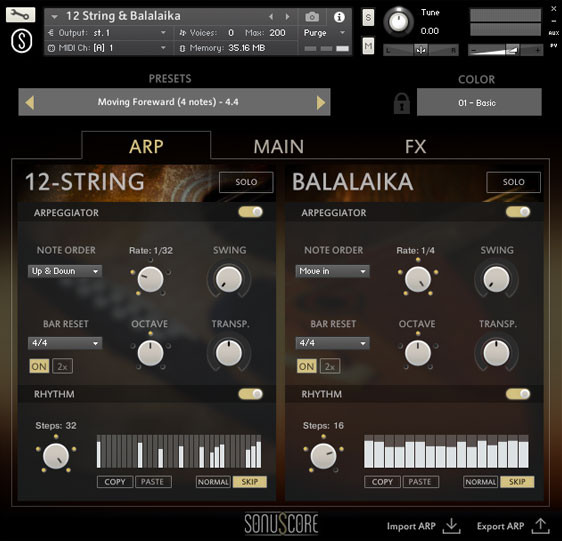The width and height of the screenshot is (562, 541).
Task: Toggle Balalaika bar reset ON
Action: (306, 366)
